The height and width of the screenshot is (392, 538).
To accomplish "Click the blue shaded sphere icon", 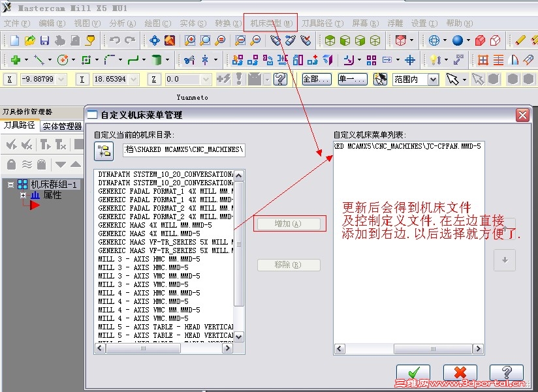I will pos(458,40).
